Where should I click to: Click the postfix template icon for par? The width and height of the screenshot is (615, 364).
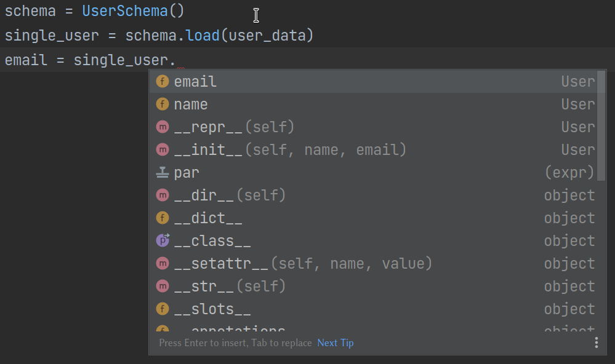coord(163,173)
